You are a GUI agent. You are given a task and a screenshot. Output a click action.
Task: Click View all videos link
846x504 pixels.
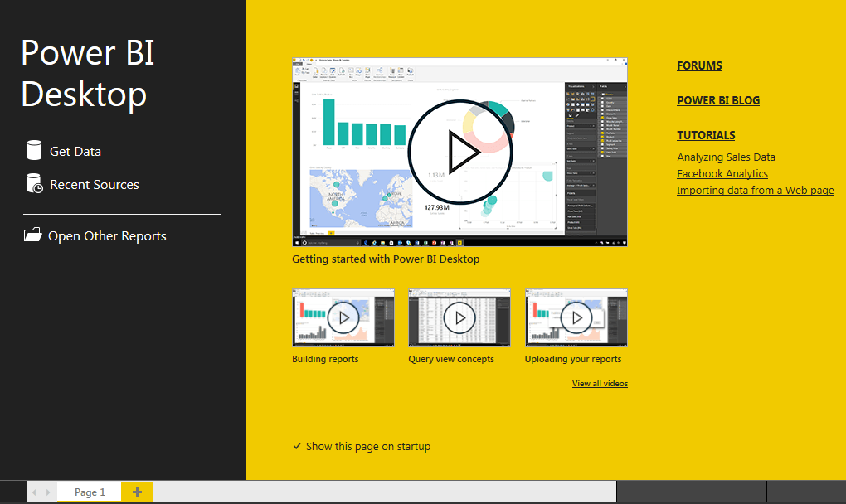pos(600,384)
